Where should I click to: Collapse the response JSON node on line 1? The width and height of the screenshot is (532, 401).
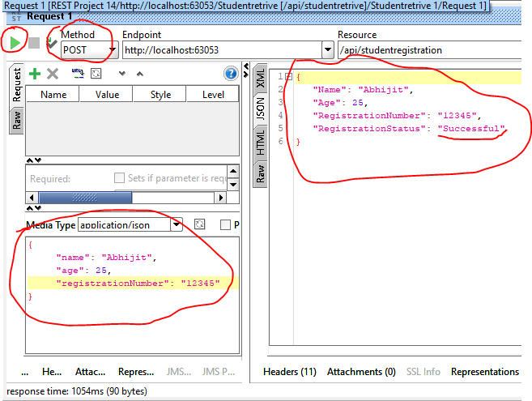coord(288,77)
